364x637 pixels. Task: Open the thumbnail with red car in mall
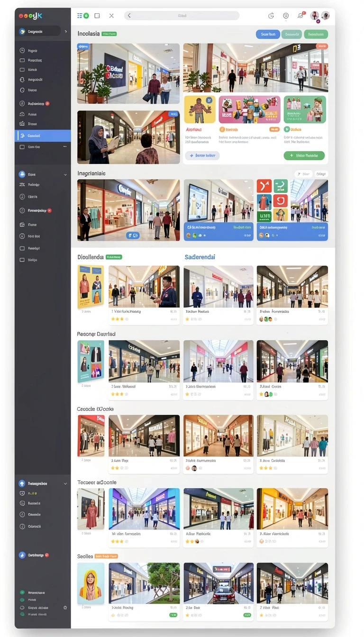(x=218, y=583)
